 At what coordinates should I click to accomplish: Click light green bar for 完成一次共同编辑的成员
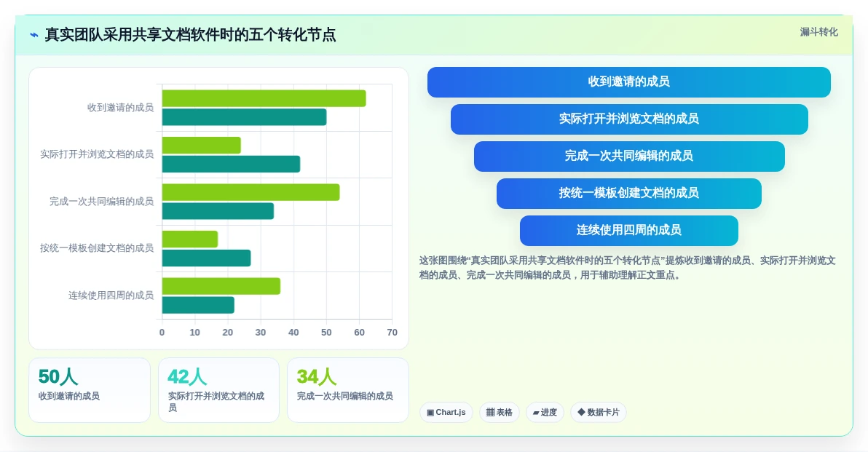click(x=250, y=193)
